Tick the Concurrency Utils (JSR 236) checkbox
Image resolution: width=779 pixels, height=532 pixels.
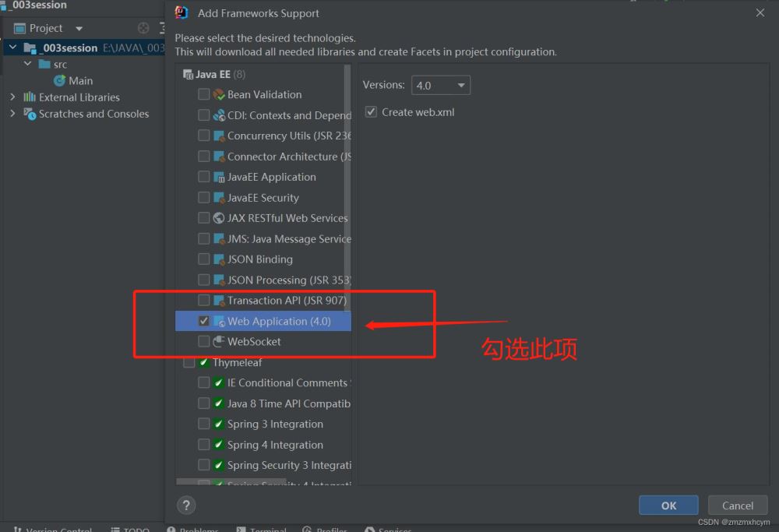click(x=203, y=136)
